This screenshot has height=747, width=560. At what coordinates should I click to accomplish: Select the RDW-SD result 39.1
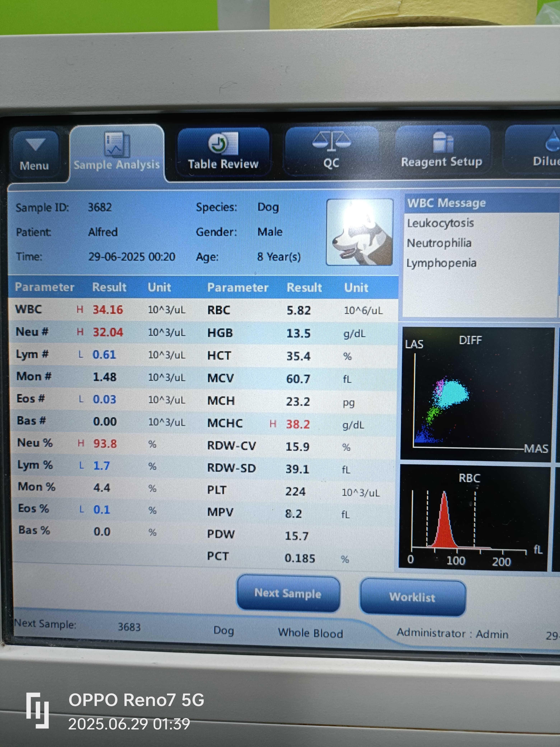(x=297, y=469)
